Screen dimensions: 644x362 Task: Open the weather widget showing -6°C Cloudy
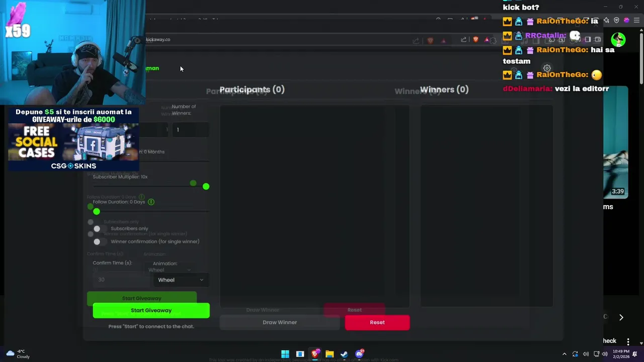tap(18, 354)
